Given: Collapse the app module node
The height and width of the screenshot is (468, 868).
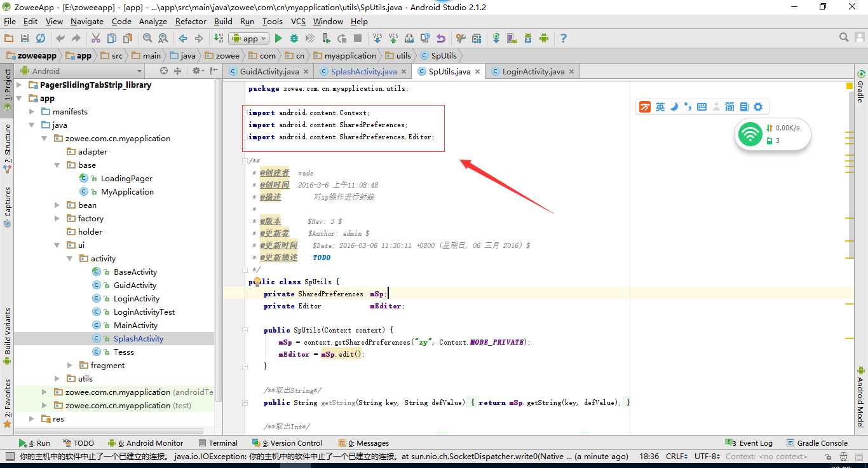Looking at the screenshot, I should (18, 98).
